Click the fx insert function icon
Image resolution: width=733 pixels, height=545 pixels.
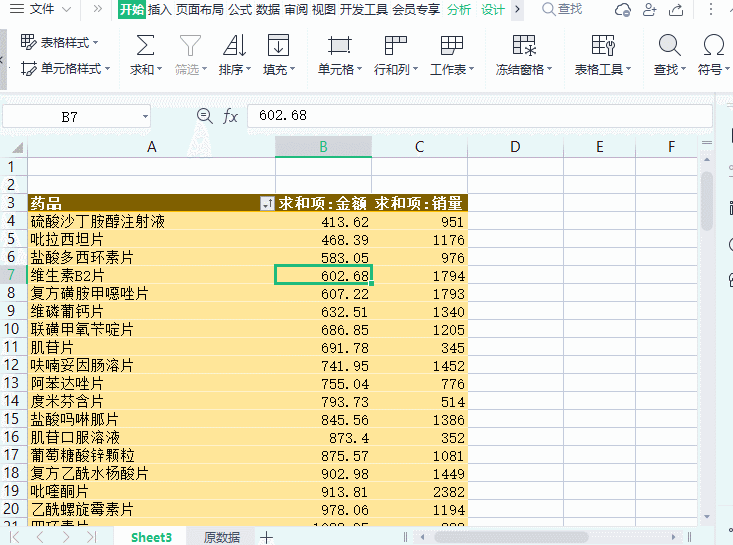231,116
